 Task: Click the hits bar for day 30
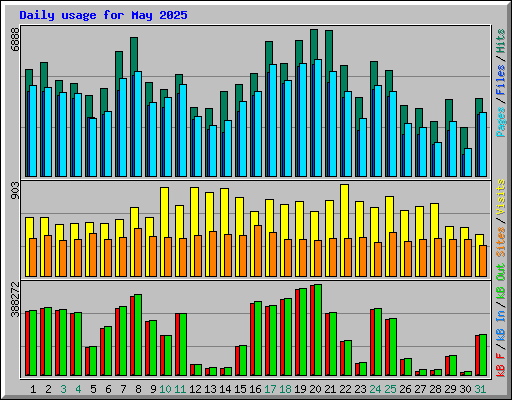pos(464,138)
